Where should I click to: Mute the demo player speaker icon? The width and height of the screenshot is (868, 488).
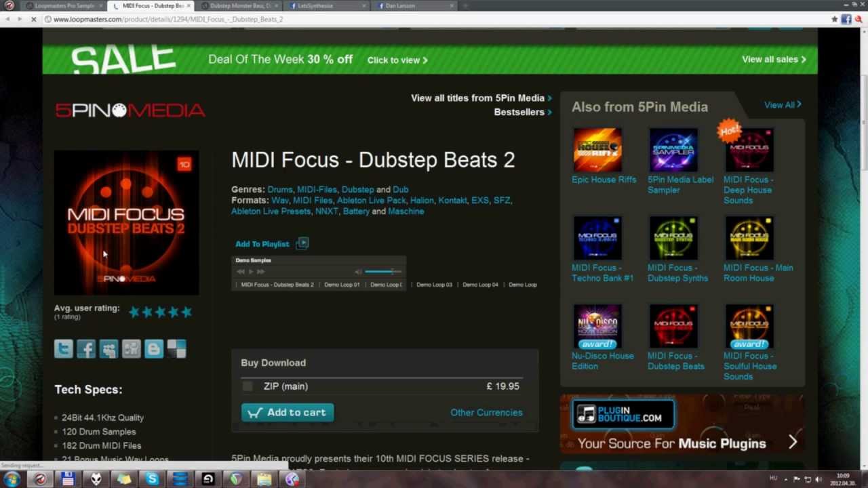click(x=358, y=272)
